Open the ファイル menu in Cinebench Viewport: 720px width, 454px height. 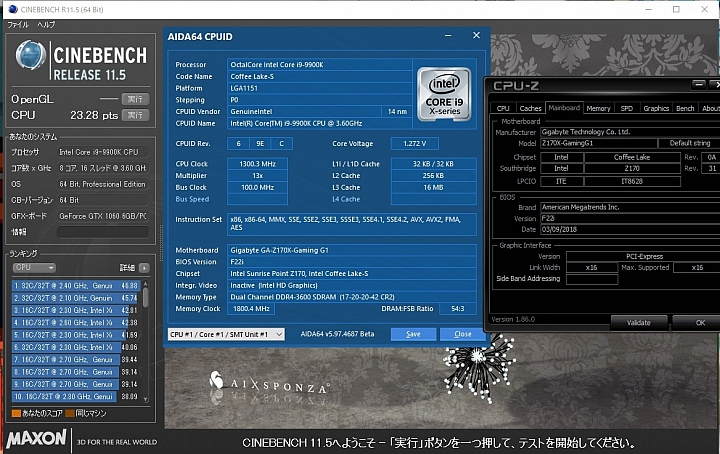(x=17, y=25)
